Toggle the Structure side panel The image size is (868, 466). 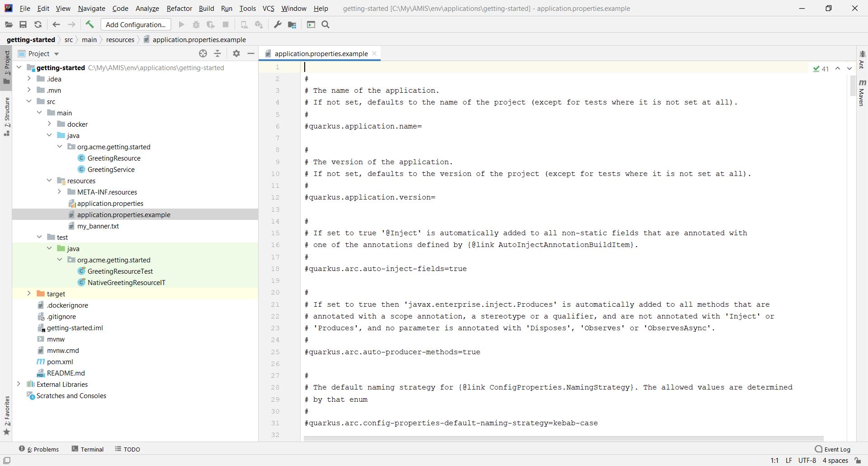click(7, 116)
